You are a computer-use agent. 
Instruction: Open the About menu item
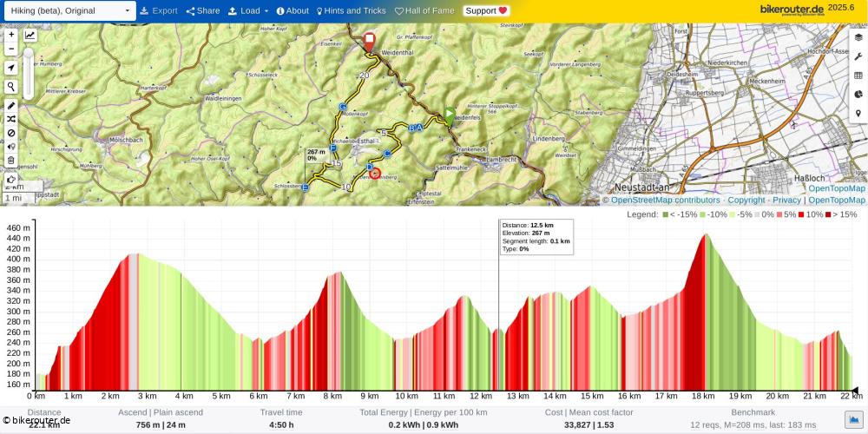pyautogui.click(x=293, y=11)
